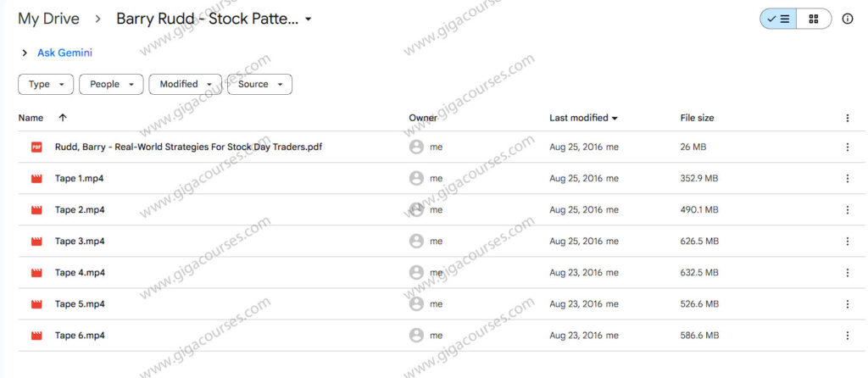Click the PDF icon for Rudd, Barry file

[36, 147]
